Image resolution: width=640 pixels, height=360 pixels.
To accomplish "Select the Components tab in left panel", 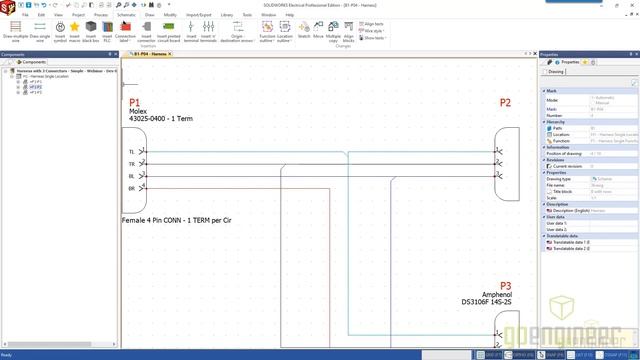I will point(31,62).
